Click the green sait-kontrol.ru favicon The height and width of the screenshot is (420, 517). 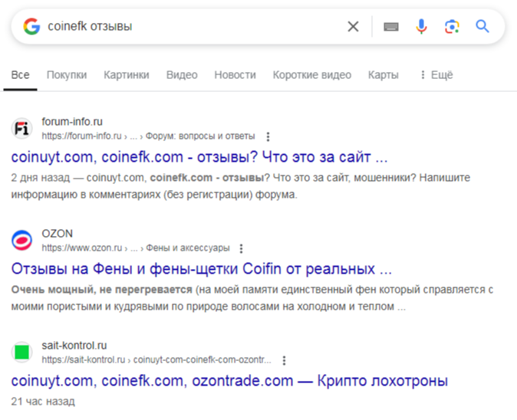coord(21,352)
